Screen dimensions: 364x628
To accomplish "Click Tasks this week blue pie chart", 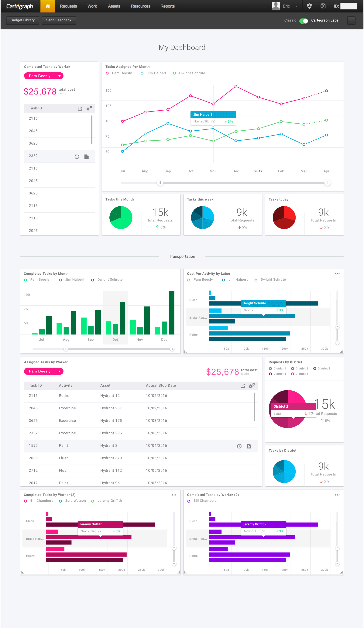I will pyautogui.click(x=202, y=217).
